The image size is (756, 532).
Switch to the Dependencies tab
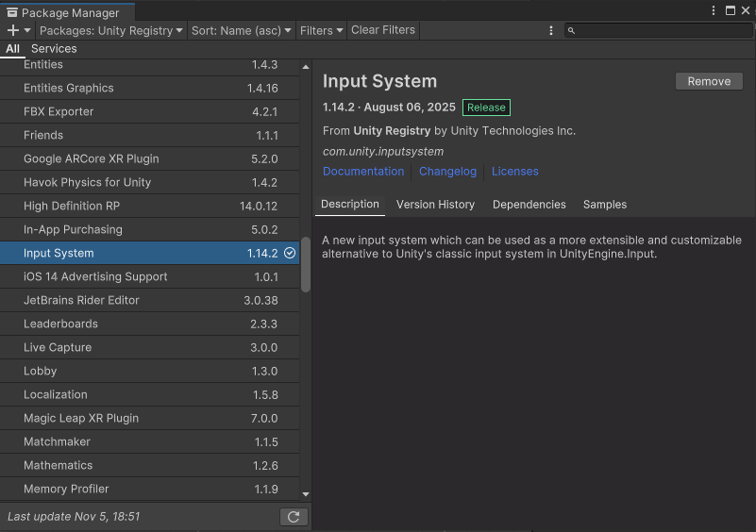529,205
